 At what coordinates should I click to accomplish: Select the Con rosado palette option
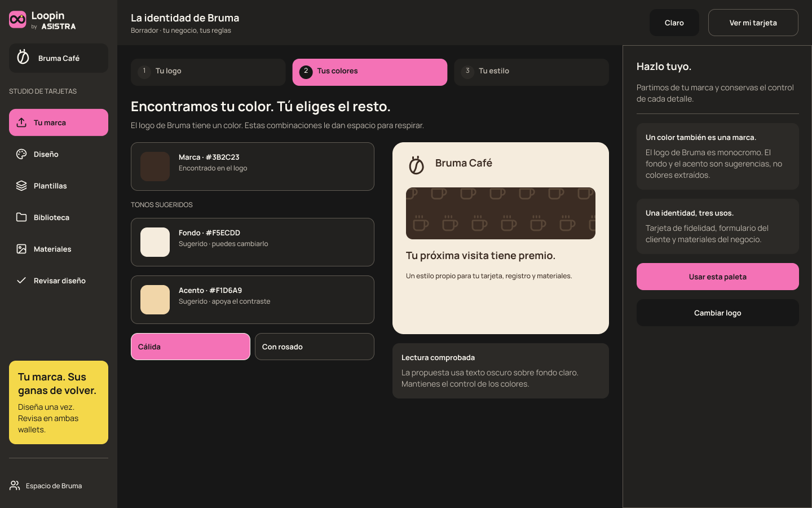[x=315, y=347]
